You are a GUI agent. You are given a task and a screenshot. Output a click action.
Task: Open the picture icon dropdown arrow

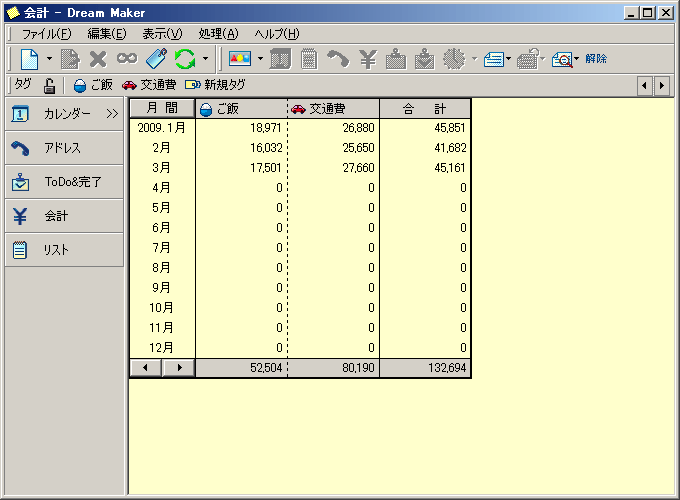click(x=260, y=59)
